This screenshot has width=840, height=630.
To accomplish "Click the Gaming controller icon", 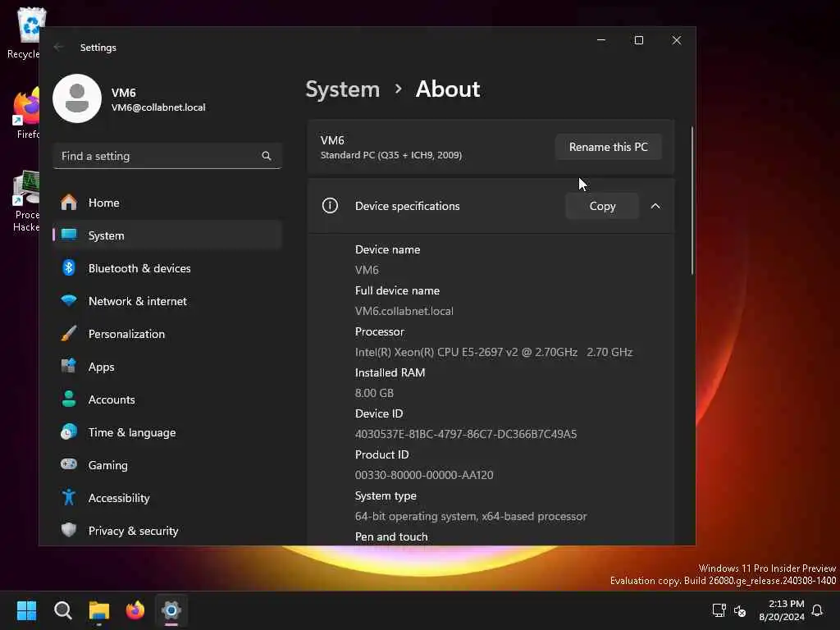I will click(69, 464).
